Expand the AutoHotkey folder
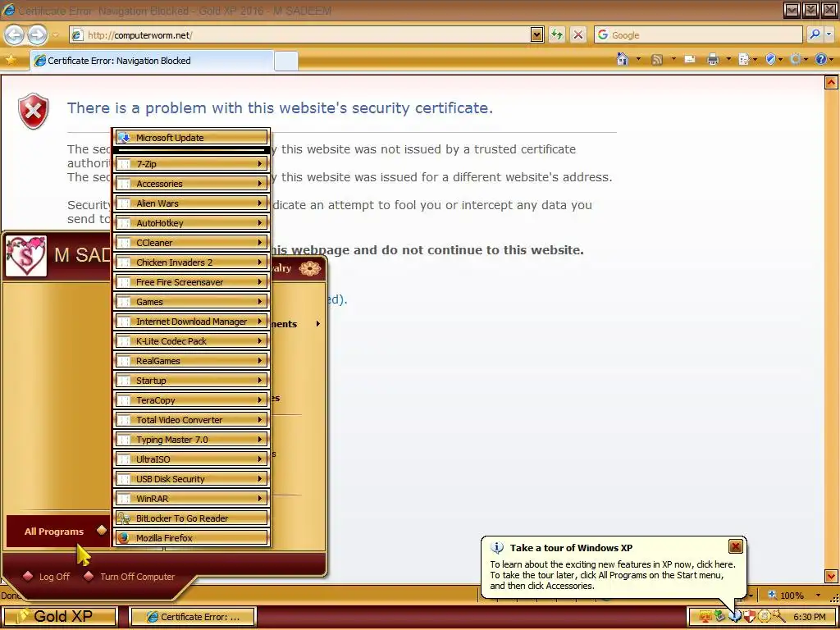 pyautogui.click(x=191, y=223)
